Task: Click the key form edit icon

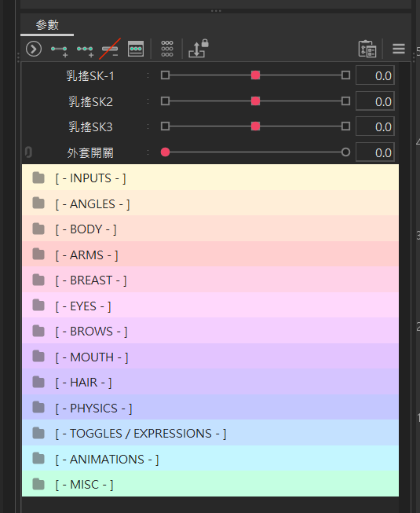Action: (x=136, y=49)
